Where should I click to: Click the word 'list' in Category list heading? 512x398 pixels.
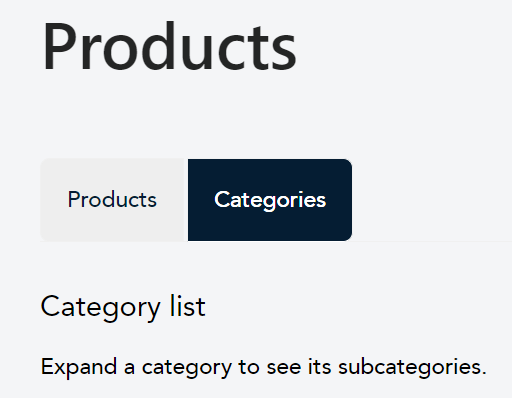188,306
